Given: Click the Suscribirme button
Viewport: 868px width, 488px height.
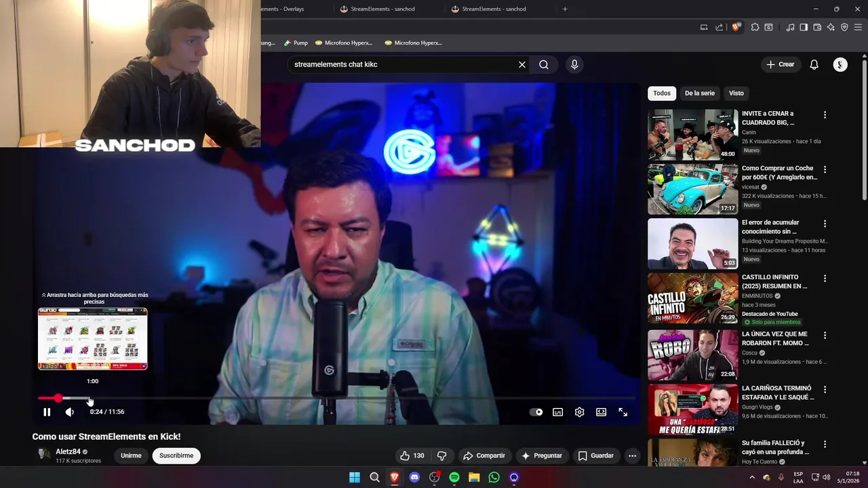Looking at the screenshot, I should click(x=176, y=455).
